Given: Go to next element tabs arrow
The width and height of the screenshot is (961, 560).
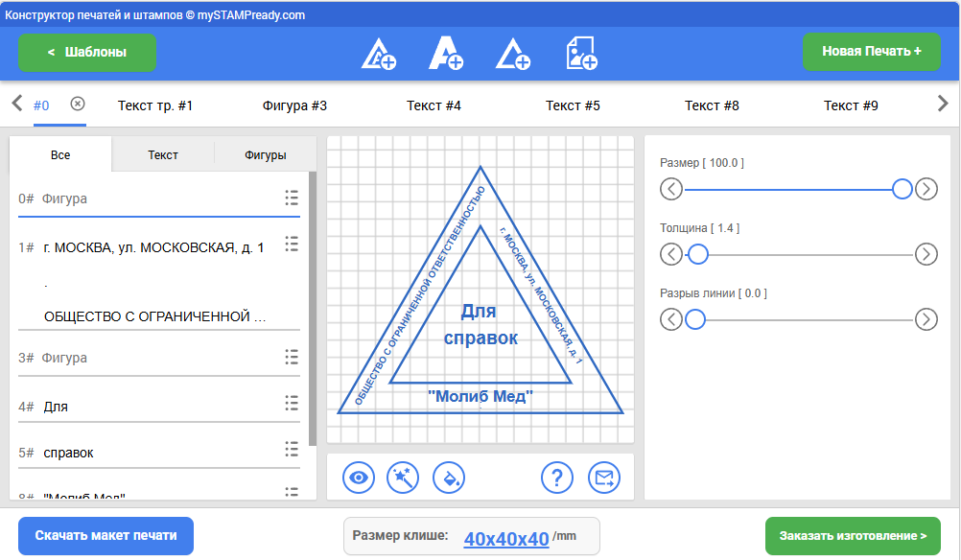Looking at the screenshot, I should 943,103.
